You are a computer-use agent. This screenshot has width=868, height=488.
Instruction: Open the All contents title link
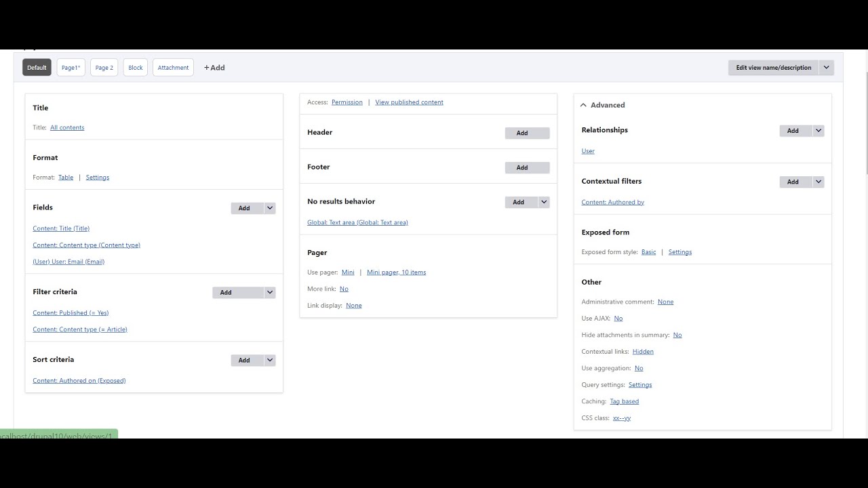tap(67, 127)
